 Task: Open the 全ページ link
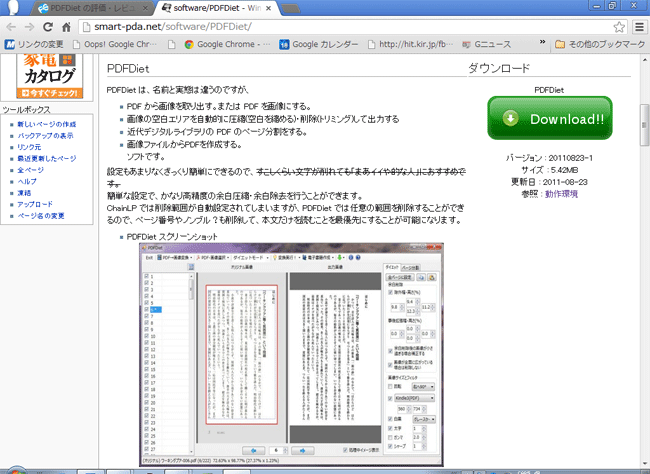point(30,170)
